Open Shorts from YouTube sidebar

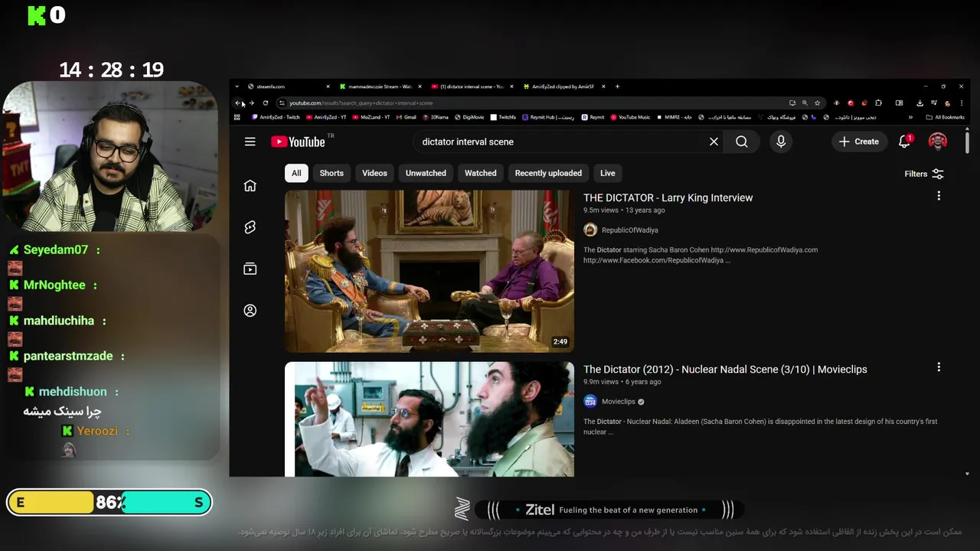point(250,227)
